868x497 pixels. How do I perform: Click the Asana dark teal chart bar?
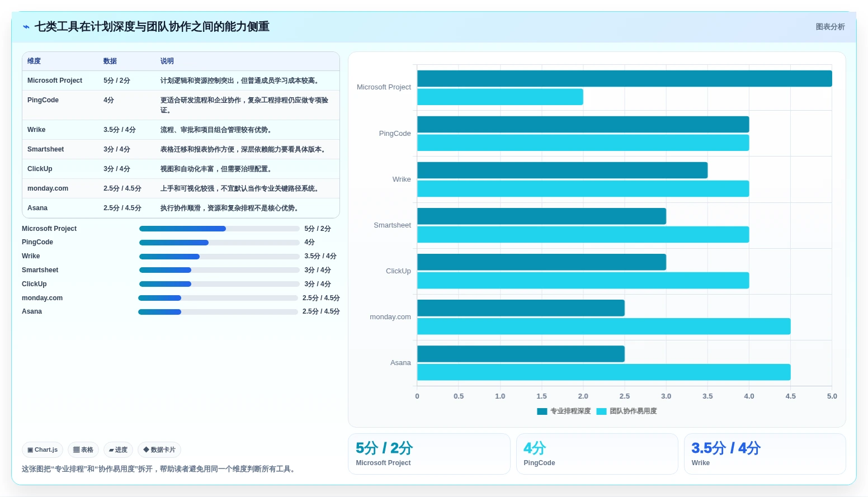pos(521,354)
